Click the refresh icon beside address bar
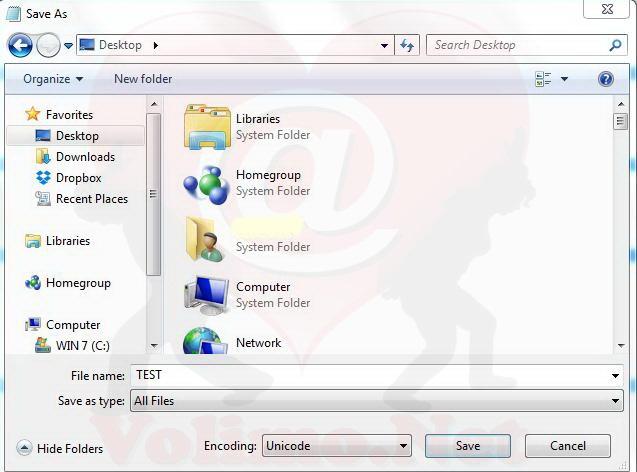Screen dimensions: 637x472 [x=407, y=45]
